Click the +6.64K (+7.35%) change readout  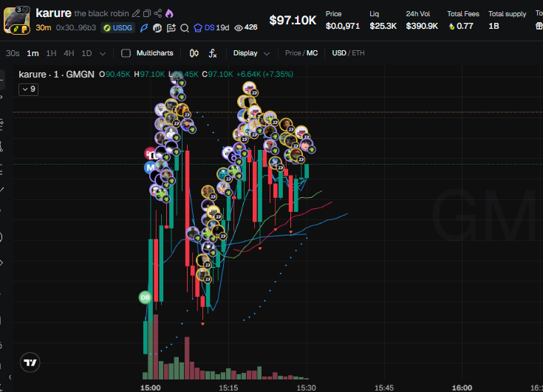[x=264, y=74]
